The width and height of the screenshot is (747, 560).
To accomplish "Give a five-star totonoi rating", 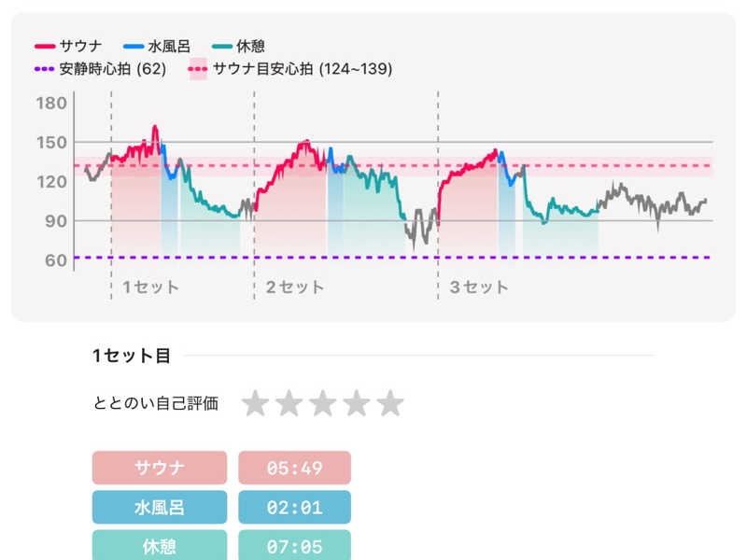I will point(390,403).
